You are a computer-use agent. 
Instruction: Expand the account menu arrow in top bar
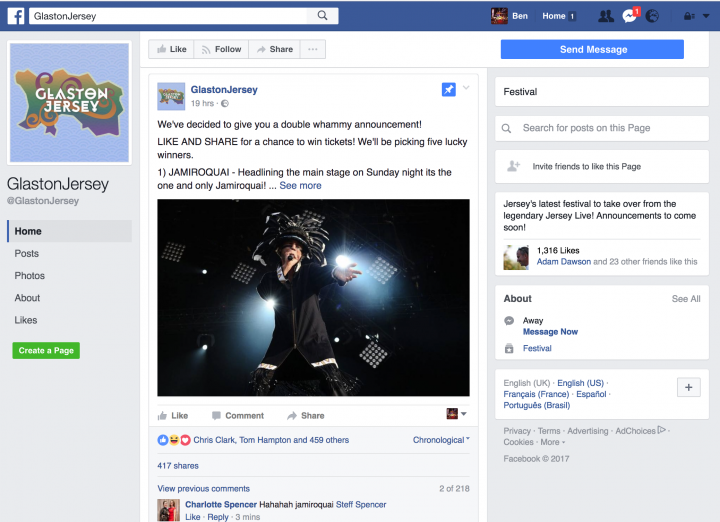tap(706, 16)
